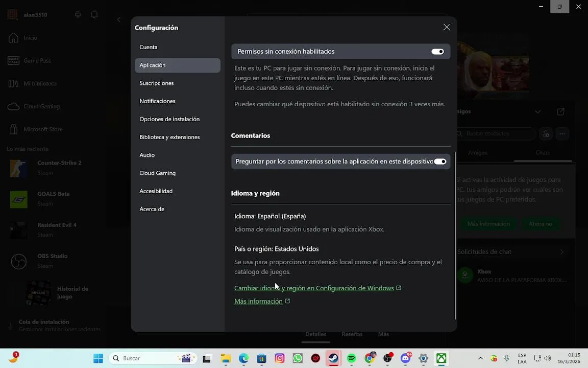Click the Buscar contactos search field
This screenshot has width=588, height=368.
tap(496, 134)
